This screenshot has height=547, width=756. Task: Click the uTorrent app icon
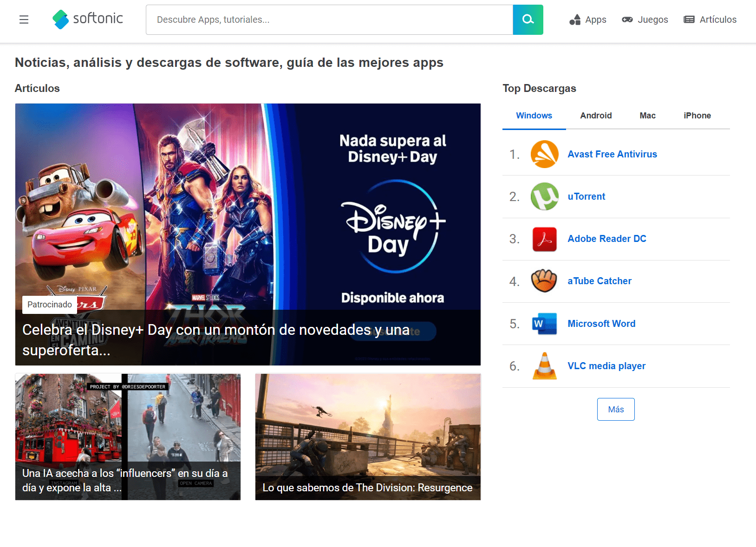545,196
